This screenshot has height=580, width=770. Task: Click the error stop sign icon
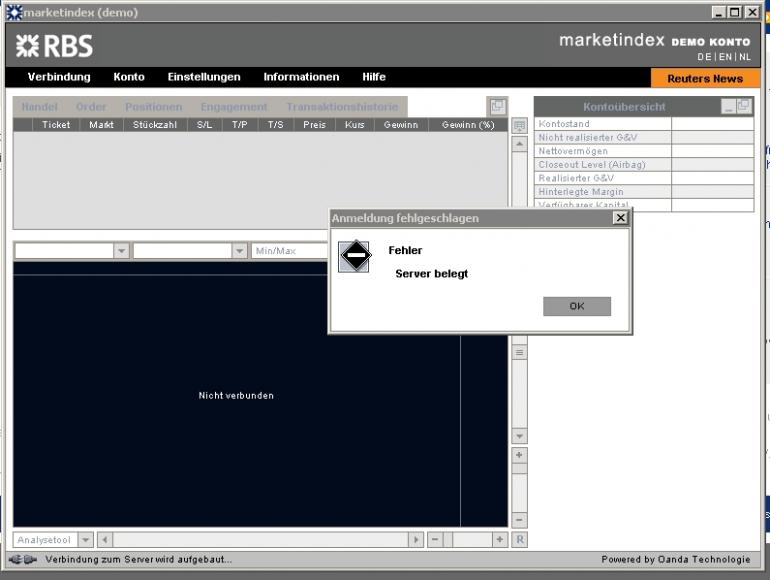pyautogui.click(x=355, y=255)
